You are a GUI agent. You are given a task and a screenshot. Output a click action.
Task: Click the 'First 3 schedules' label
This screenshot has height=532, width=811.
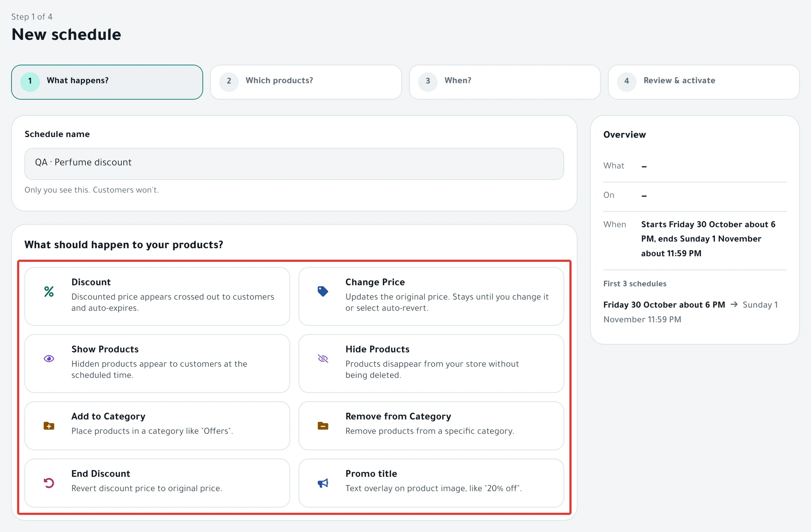coord(635,284)
